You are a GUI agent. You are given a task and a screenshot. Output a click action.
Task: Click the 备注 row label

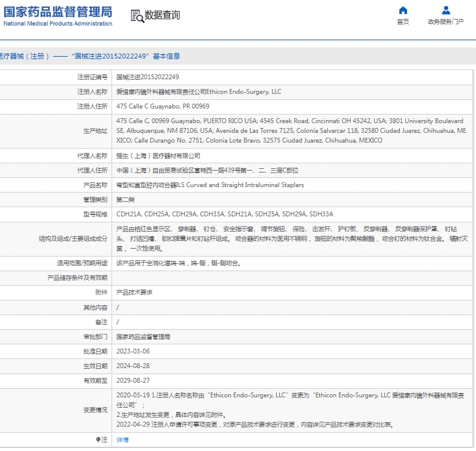click(101, 322)
